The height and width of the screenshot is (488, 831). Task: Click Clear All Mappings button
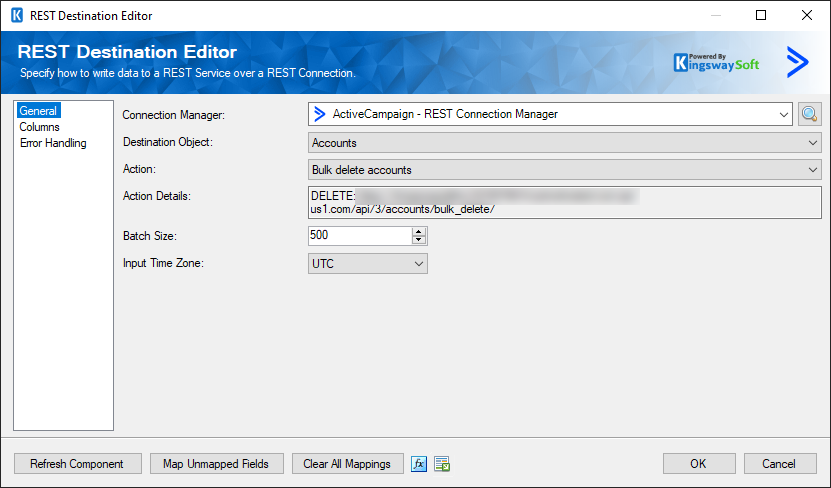pyautogui.click(x=347, y=464)
